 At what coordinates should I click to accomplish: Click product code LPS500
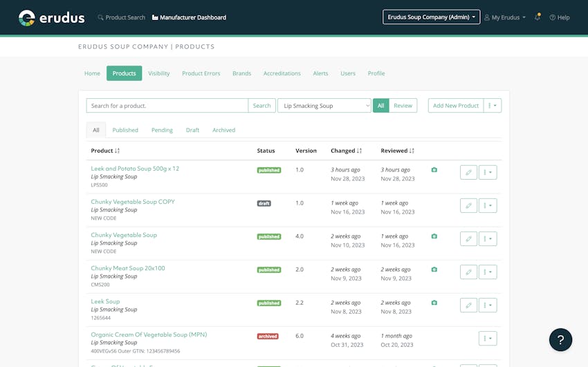click(x=100, y=185)
